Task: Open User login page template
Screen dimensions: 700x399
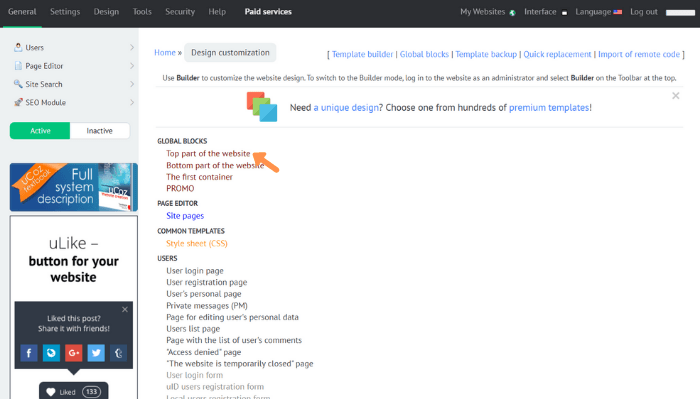Action: (x=195, y=271)
